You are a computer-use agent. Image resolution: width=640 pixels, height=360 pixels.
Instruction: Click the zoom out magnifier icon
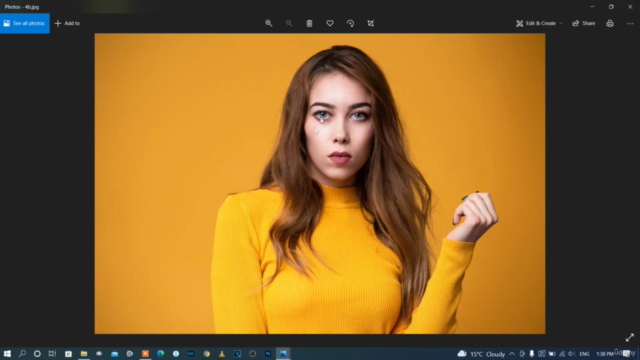[289, 23]
